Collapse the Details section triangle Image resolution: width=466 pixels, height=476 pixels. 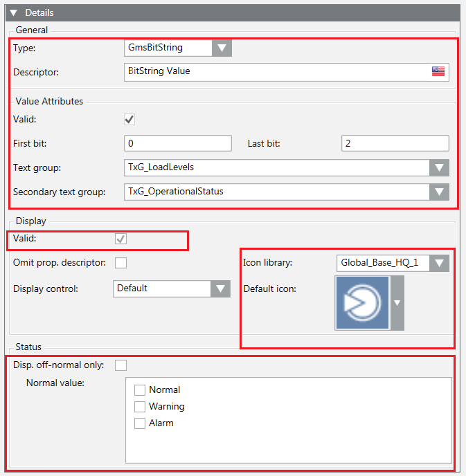pos(13,12)
